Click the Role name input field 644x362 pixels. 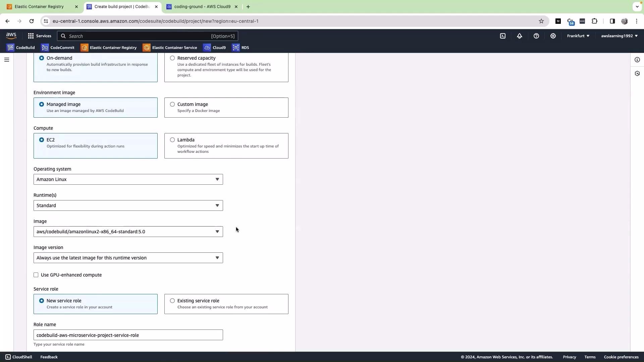click(x=128, y=335)
